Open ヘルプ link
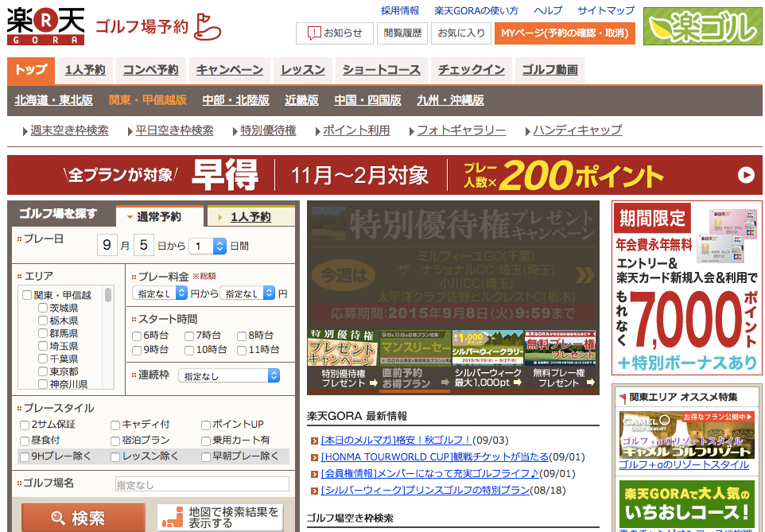This screenshot has width=765, height=532. coord(548,10)
